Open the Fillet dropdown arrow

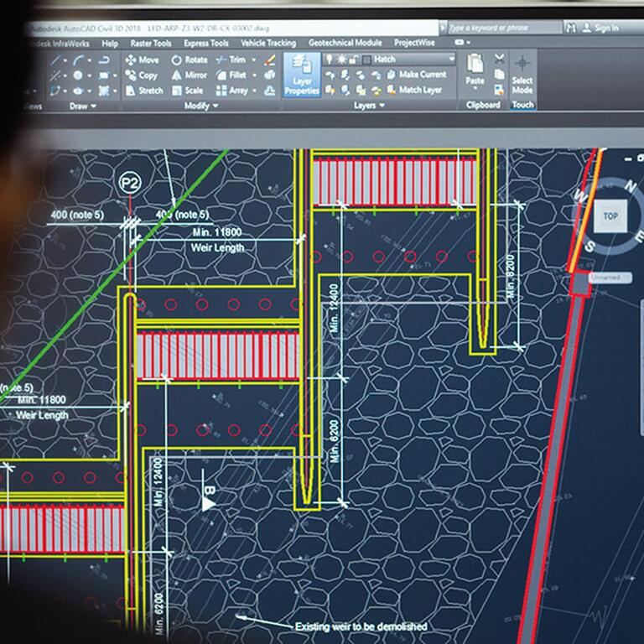coord(254,75)
